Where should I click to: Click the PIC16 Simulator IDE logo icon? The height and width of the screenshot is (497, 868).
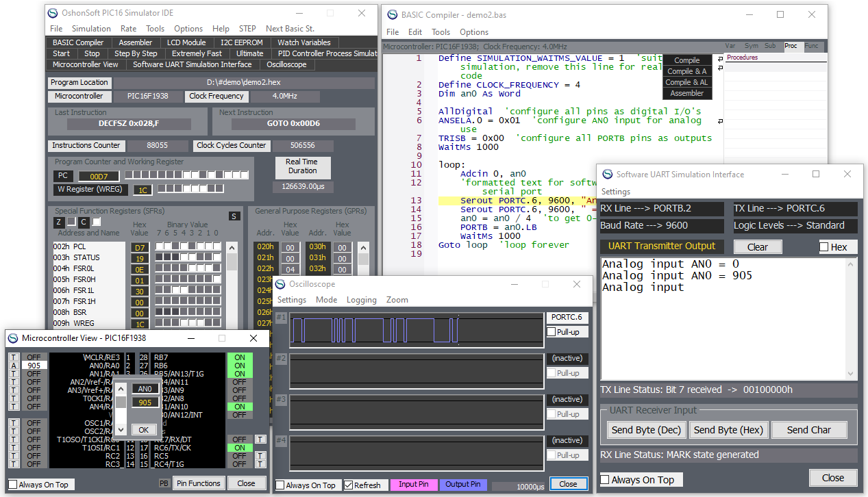pyautogui.click(x=52, y=13)
